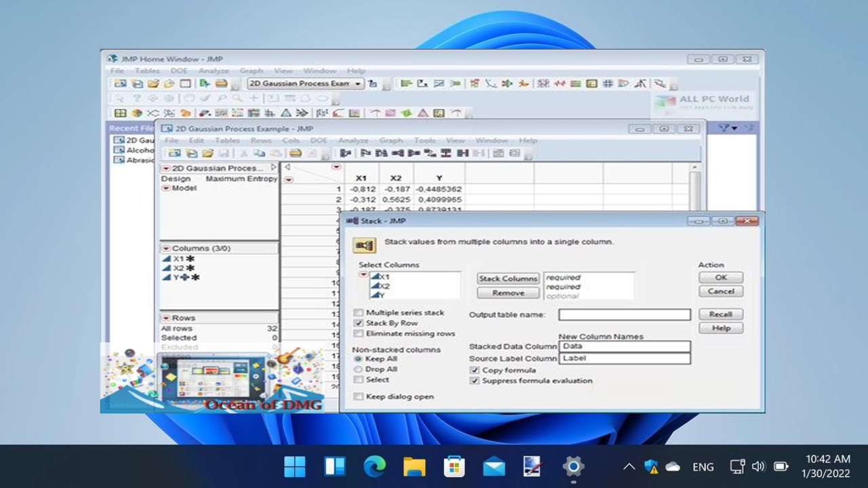Viewport: 868px width, 488px height.
Task: Select the Keep All radio button
Action: coord(358,359)
